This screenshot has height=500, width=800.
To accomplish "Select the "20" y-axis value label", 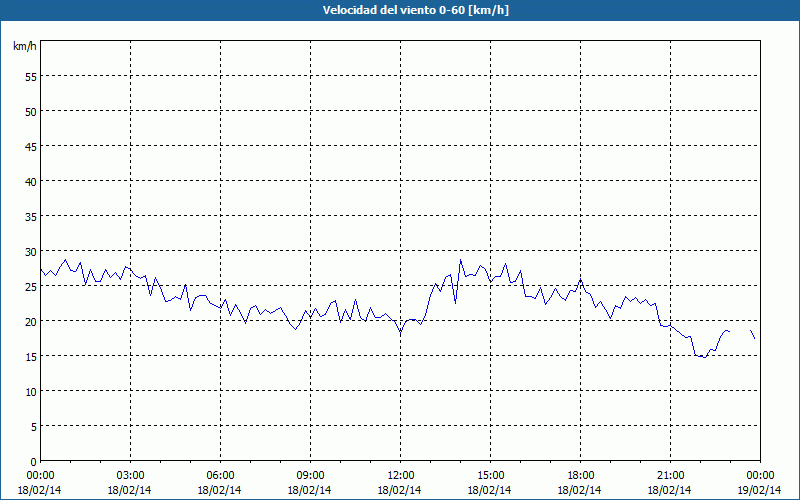I will tap(31, 321).
